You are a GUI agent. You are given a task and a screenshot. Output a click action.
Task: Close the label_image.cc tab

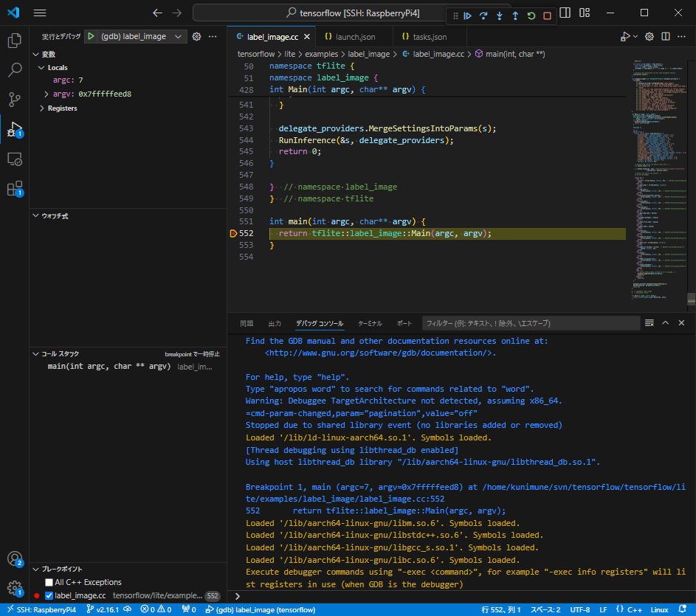click(307, 37)
